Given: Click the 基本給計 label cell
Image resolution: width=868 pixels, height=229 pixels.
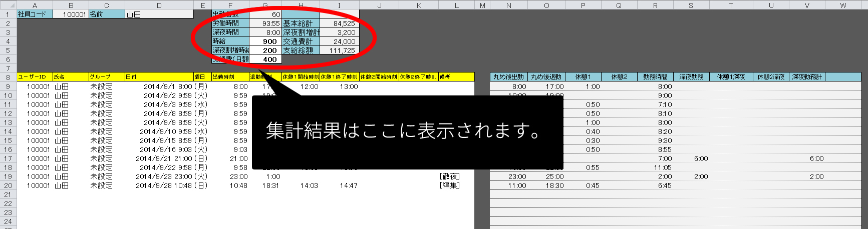Looking at the screenshot, I should tap(301, 23).
